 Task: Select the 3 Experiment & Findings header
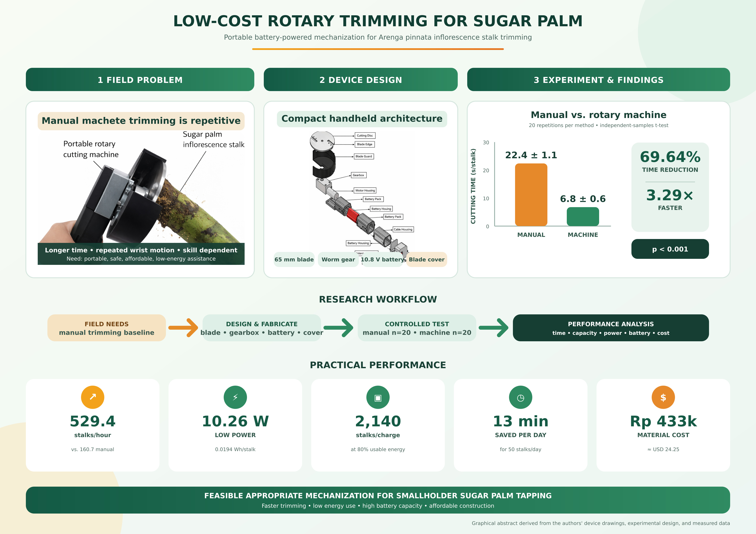(x=598, y=80)
